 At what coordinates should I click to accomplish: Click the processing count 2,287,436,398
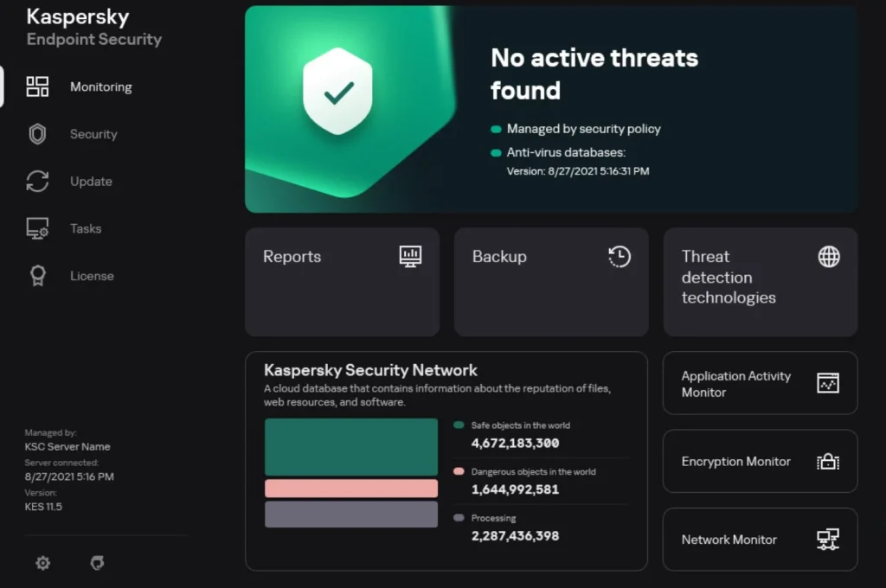click(516, 536)
